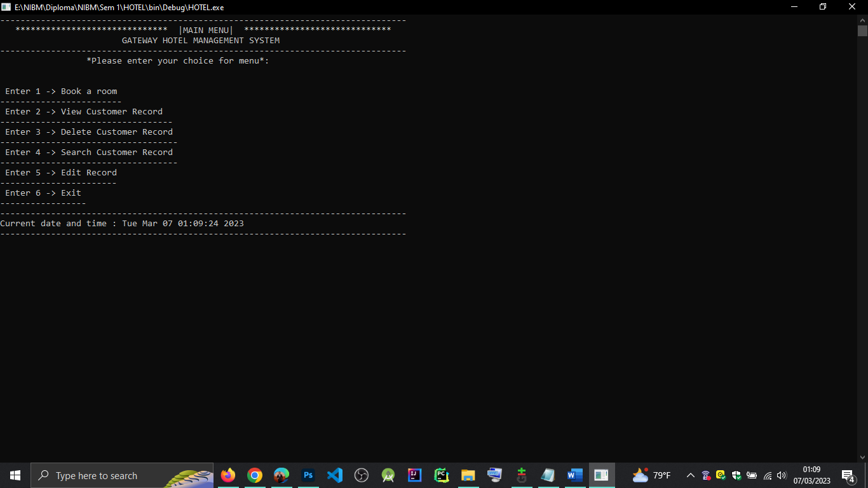Launch Android Studio
Image resolution: width=868 pixels, height=488 pixels.
[x=388, y=475]
